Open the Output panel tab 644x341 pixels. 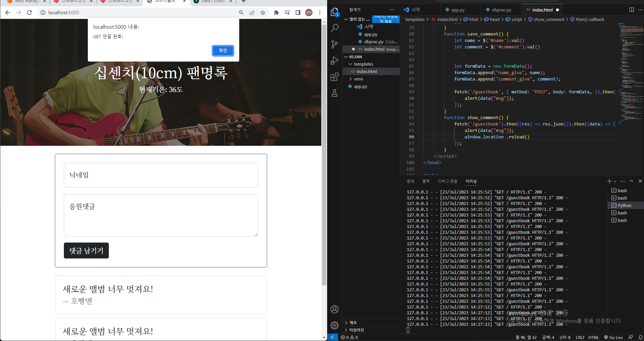tap(426, 181)
